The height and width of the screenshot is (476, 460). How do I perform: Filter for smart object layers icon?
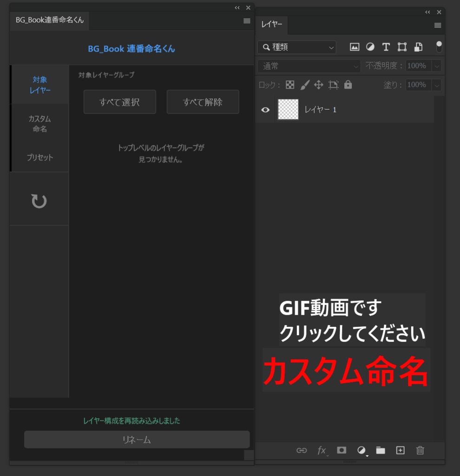coord(419,47)
